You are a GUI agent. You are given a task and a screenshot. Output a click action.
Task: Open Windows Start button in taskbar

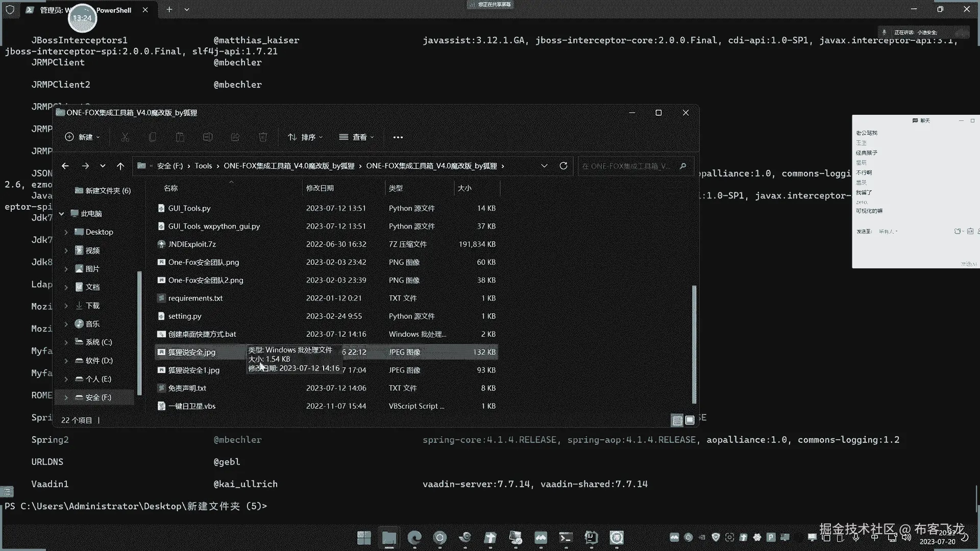point(364,537)
